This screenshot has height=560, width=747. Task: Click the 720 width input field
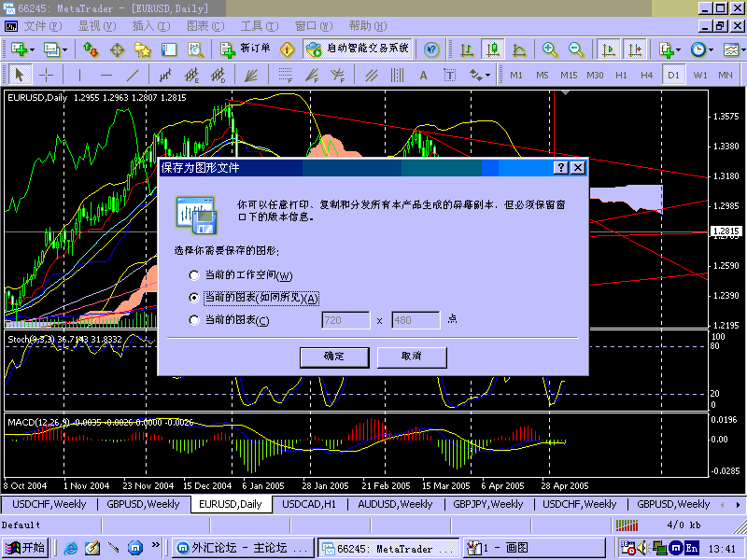coord(345,319)
